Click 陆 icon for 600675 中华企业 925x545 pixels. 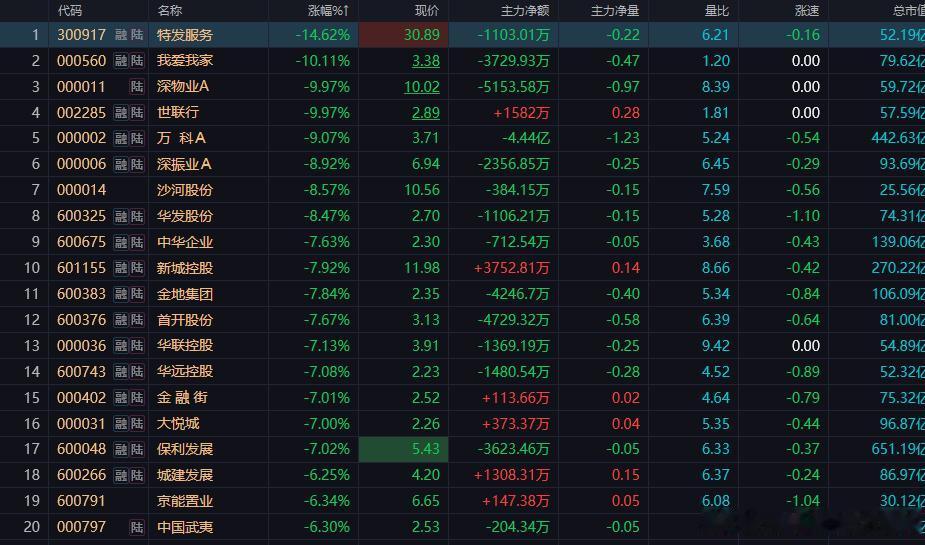point(137,242)
